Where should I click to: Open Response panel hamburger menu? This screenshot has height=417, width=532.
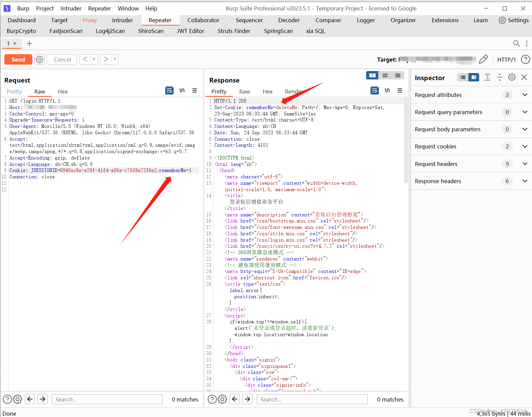[x=400, y=91]
